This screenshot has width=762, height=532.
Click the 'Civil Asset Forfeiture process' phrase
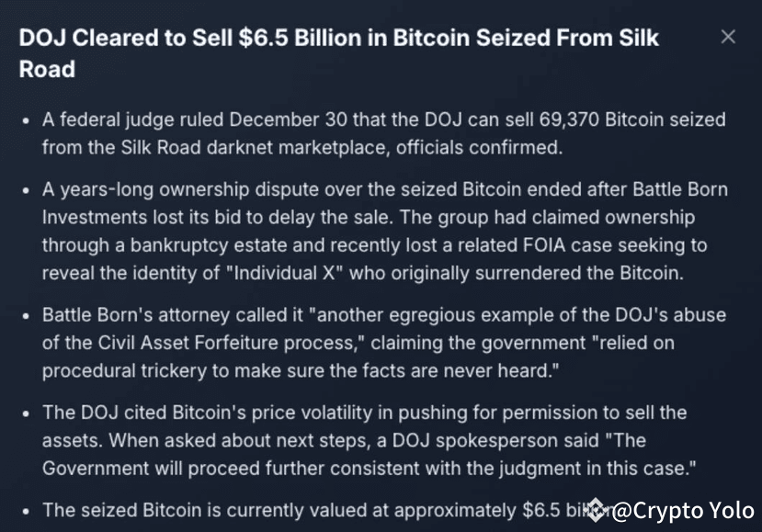tap(227, 343)
